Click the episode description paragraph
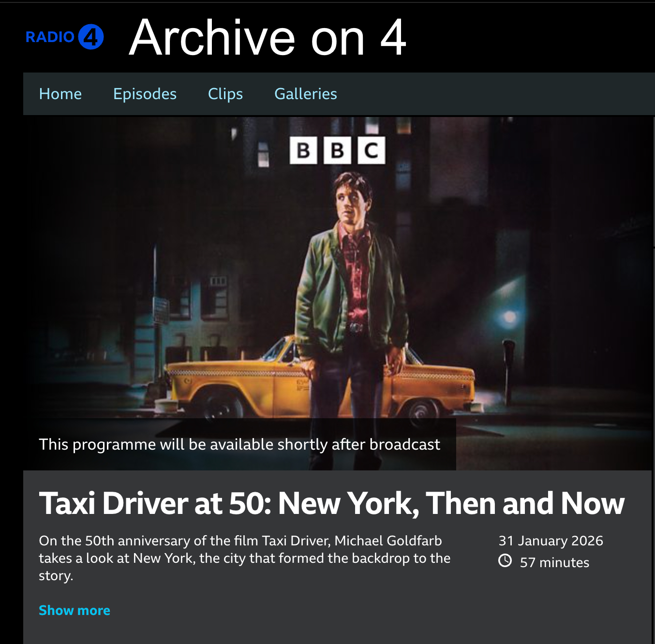This screenshot has height=644, width=655. 244,558
